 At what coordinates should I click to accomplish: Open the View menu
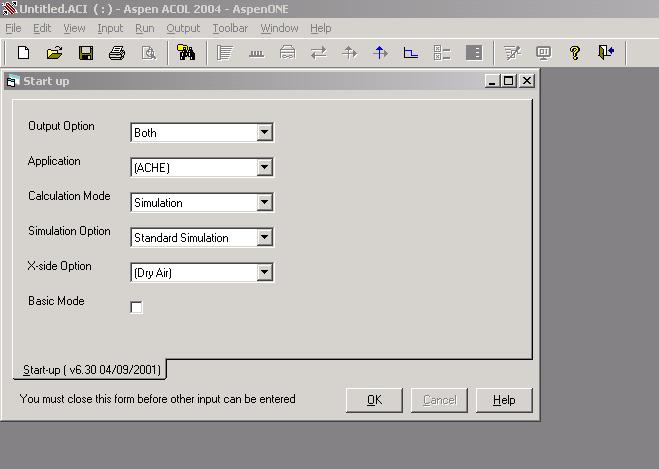[74, 28]
